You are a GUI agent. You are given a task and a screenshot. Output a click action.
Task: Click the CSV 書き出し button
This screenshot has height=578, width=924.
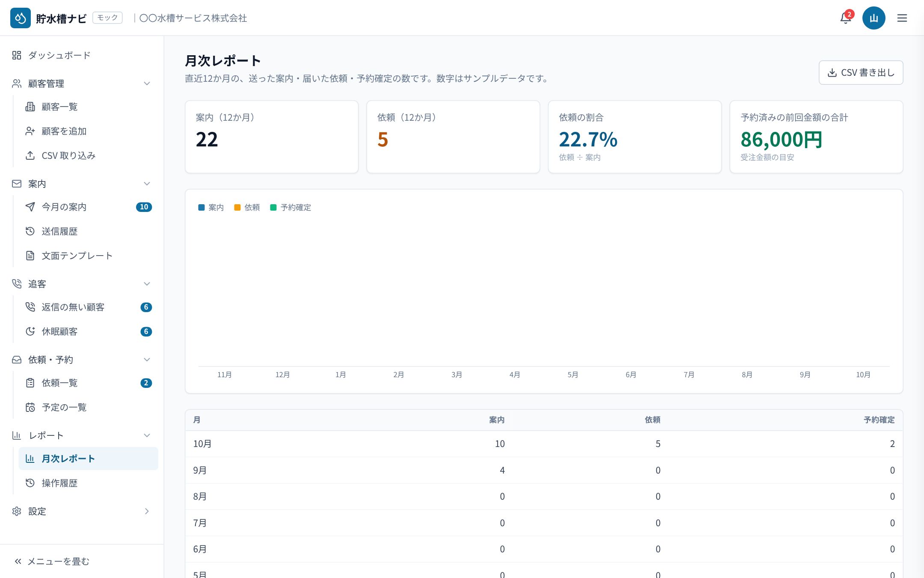861,72
